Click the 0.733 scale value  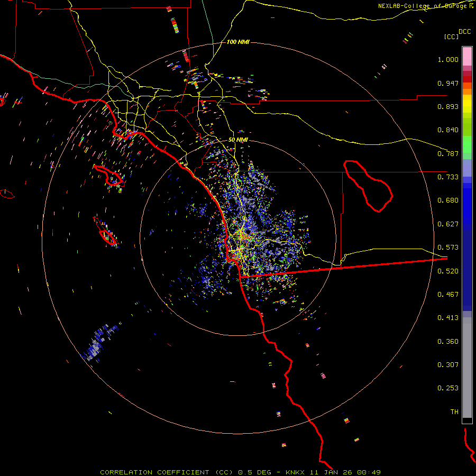(x=448, y=177)
